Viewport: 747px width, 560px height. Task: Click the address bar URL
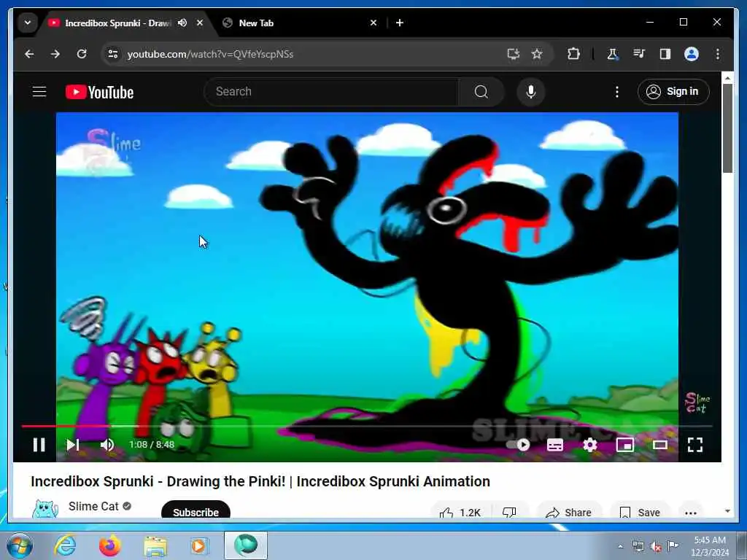pos(210,54)
